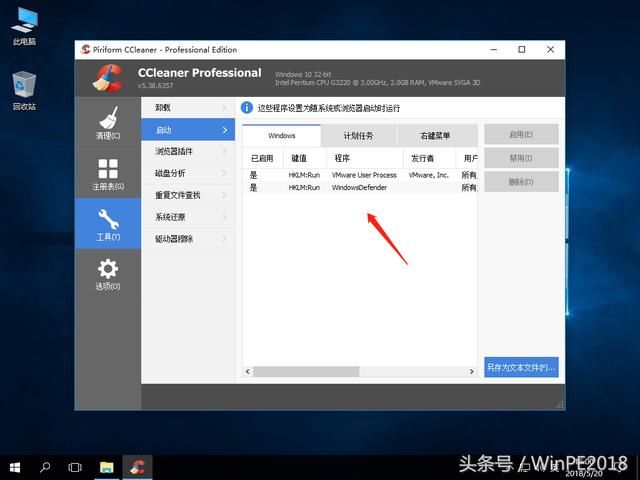This screenshot has width=640, height=480.
Task: Sort by 已启用 column header
Action: 263,158
